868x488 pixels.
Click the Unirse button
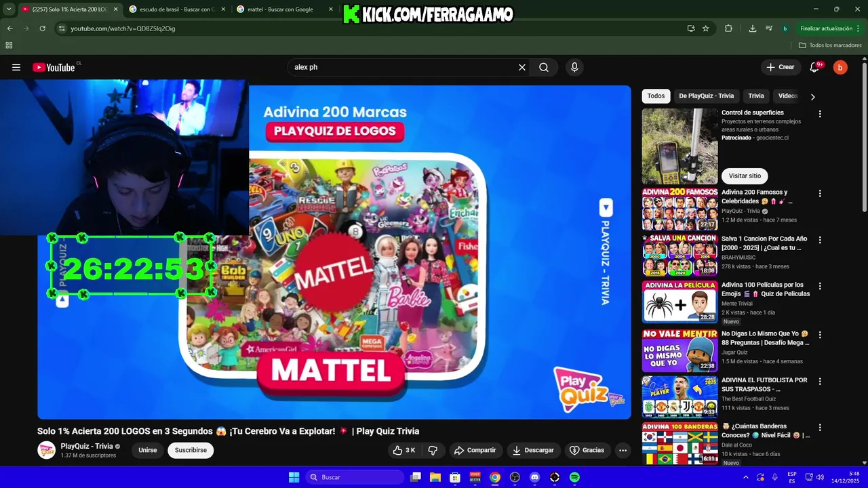[x=148, y=450]
